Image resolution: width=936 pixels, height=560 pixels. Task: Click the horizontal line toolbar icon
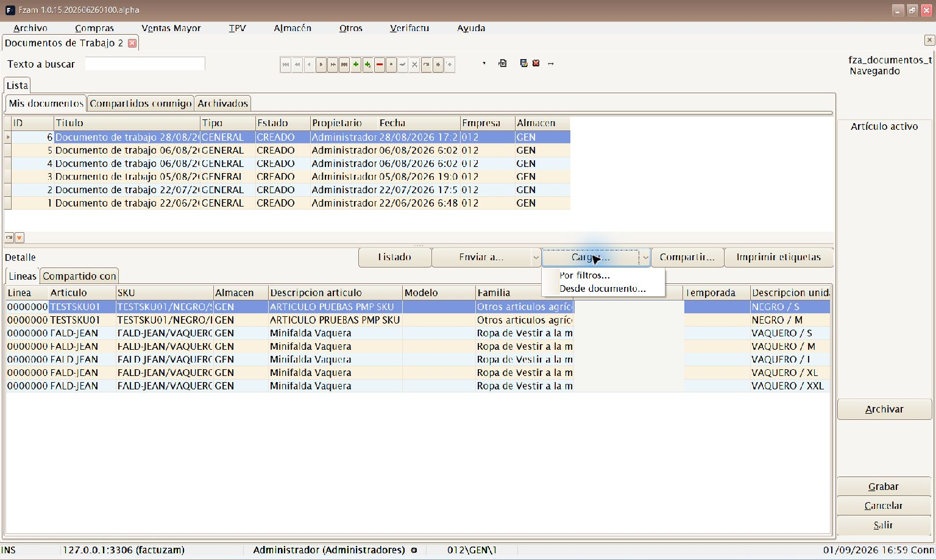pyautogui.click(x=551, y=63)
